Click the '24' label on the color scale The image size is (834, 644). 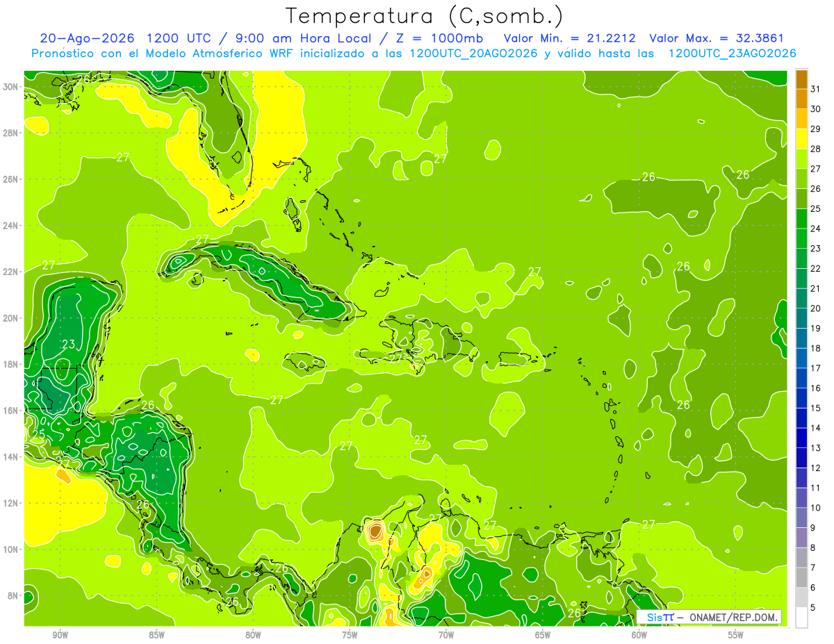(x=816, y=229)
